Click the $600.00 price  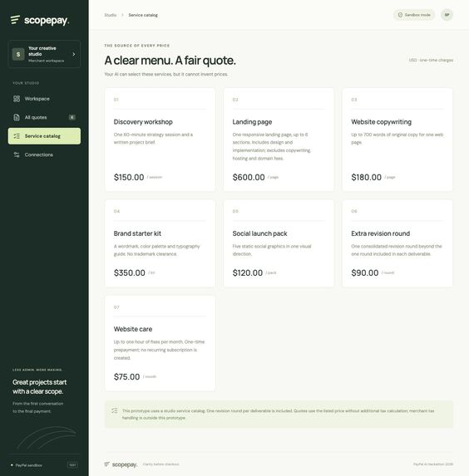point(249,177)
